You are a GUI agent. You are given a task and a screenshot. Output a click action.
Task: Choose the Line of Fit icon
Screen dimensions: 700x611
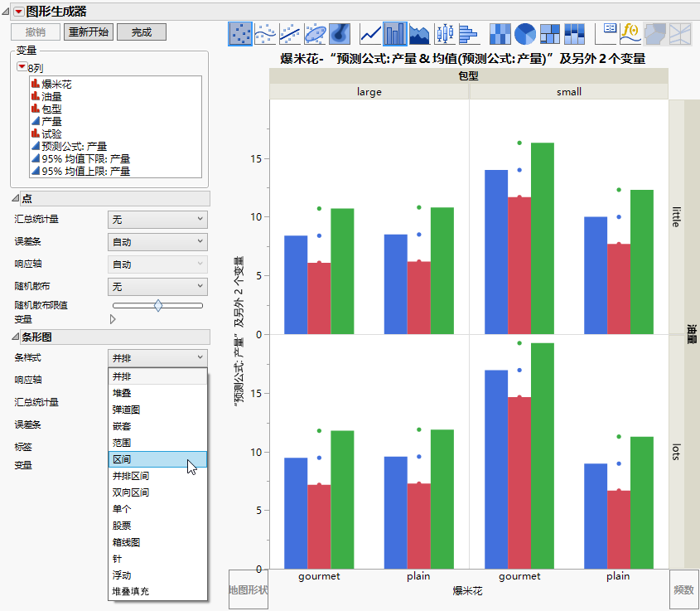(289, 33)
